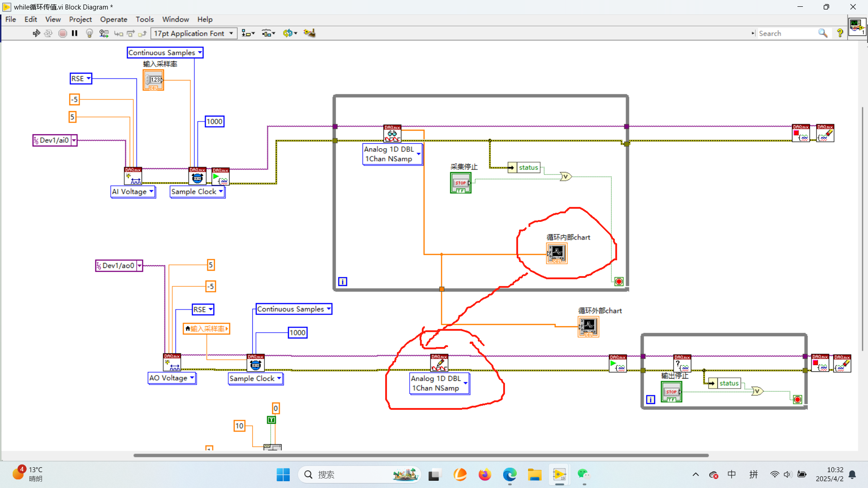Click the status unbundle node in upper loop
The height and width of the screenshot is (488, 868).
[524, 168]
